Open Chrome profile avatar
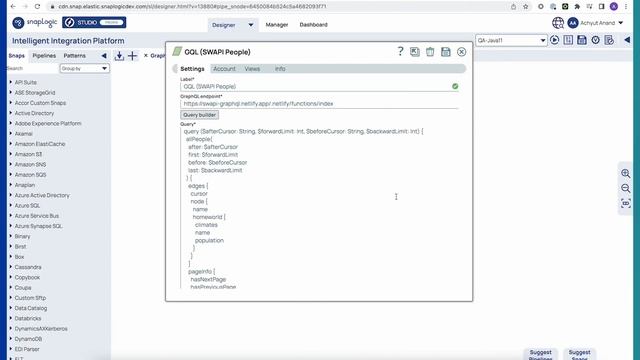The width and height of the screenshot is (640, 360). (614, 7)
